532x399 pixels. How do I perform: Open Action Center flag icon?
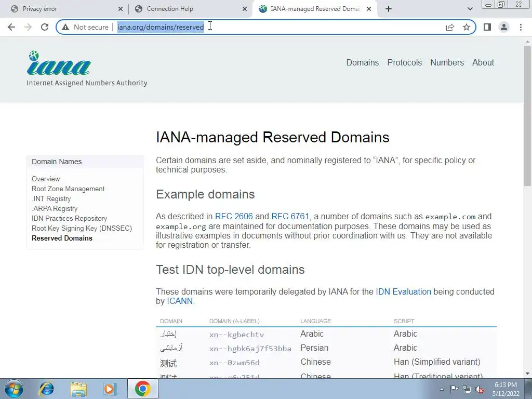pyautogui.click(x=454, y=389)
